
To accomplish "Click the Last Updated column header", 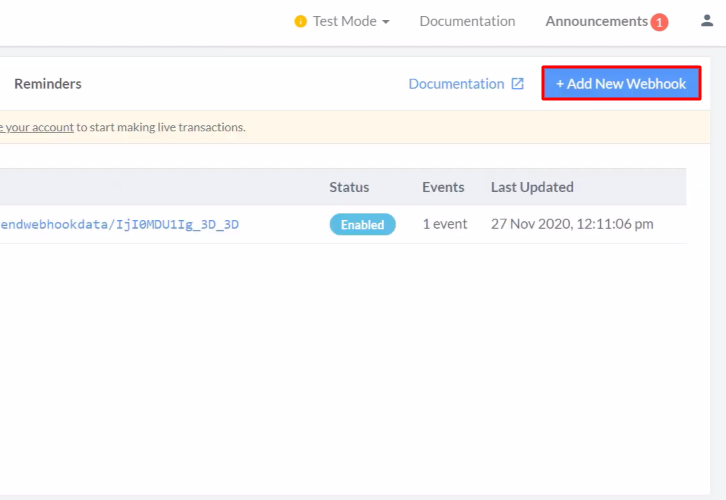I will pyautogui.click(x=532, y=187).
